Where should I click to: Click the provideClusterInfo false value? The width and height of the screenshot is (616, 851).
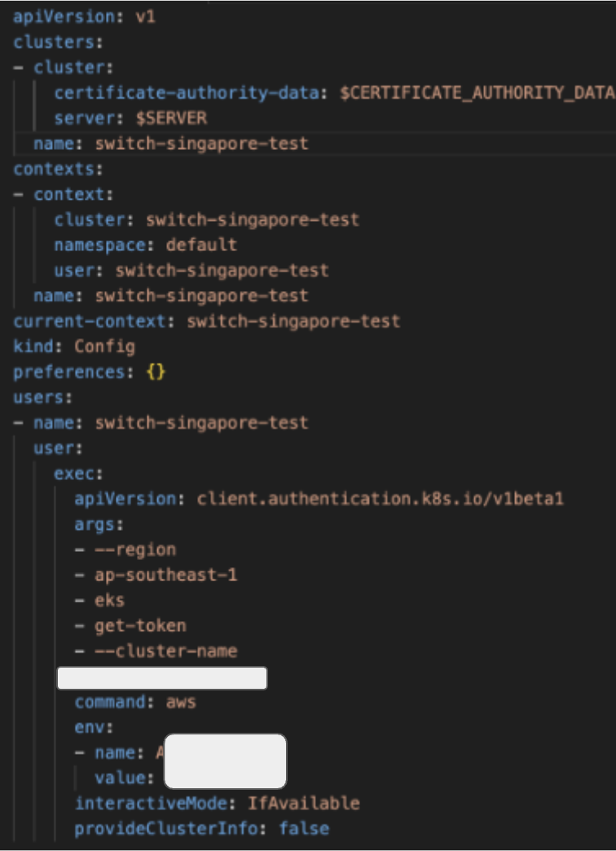tap(303, 828)
